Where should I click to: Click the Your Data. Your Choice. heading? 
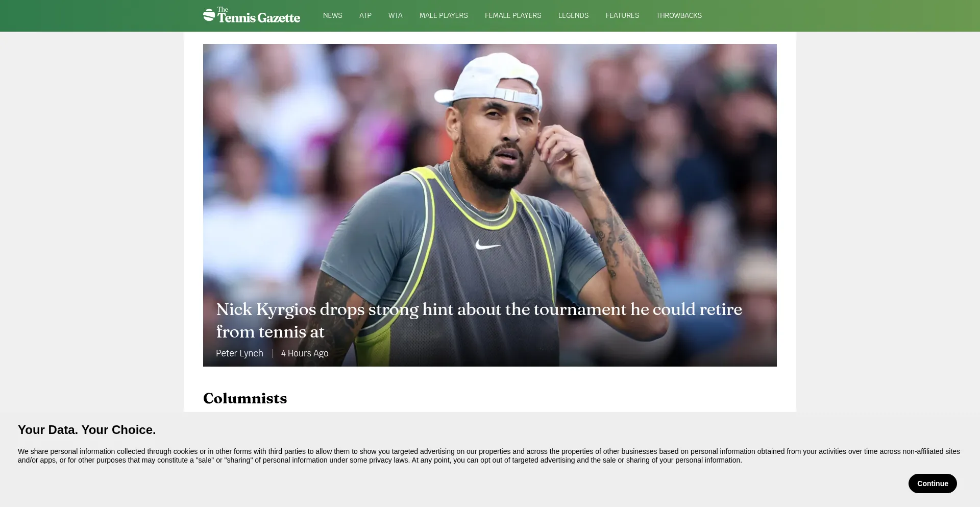click(x=87, y=430)
